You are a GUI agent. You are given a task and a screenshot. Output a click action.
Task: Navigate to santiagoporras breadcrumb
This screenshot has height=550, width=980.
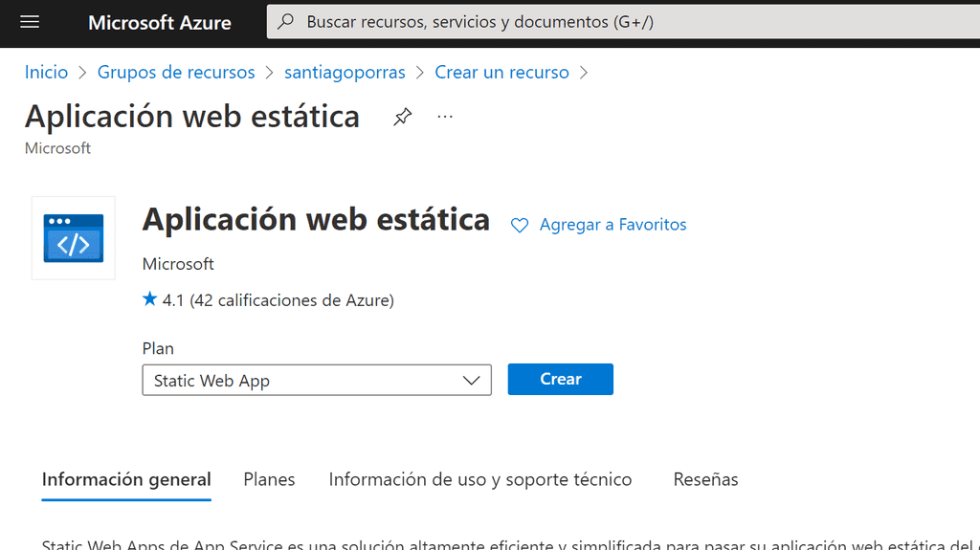[x=345, y=73]
